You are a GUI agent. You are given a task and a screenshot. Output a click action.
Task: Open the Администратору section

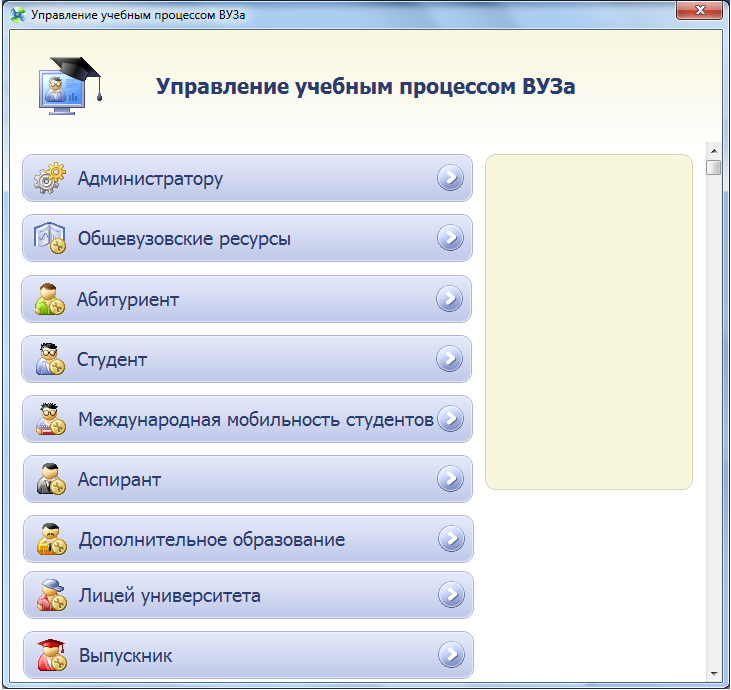(248, 178)
